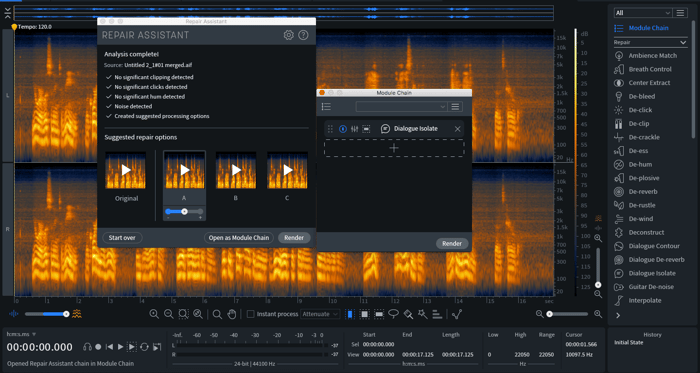This screenshot has height=373, width=700.
Task: Select the Zoom tool magnifier
Action: coord(217,314)
